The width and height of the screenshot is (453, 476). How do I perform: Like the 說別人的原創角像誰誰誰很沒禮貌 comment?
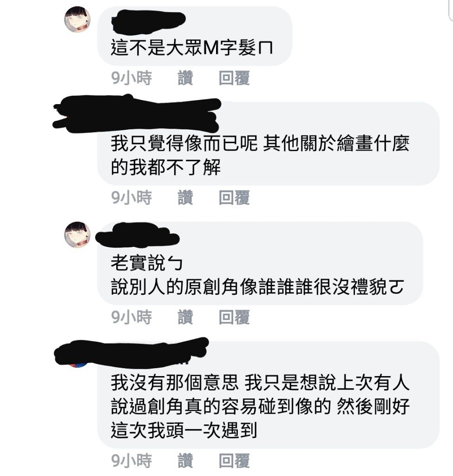[x=185, y=317]
